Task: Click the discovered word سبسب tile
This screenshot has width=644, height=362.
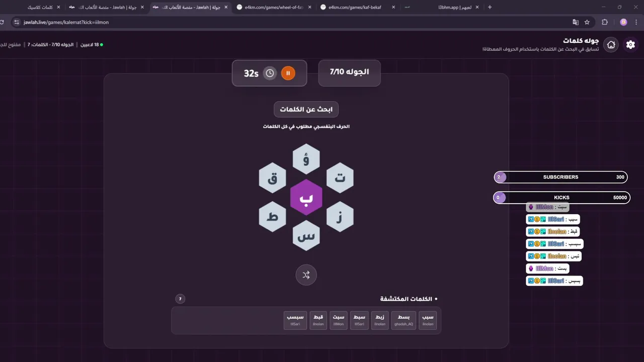Action: (295, 320)
